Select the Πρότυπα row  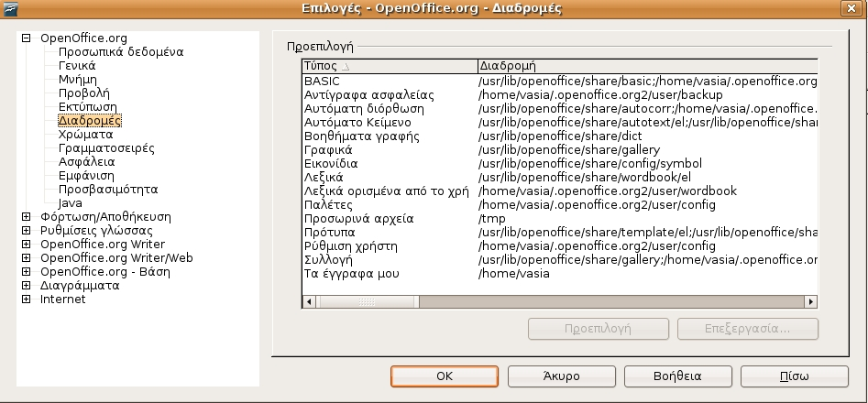(x=560, y=232)
